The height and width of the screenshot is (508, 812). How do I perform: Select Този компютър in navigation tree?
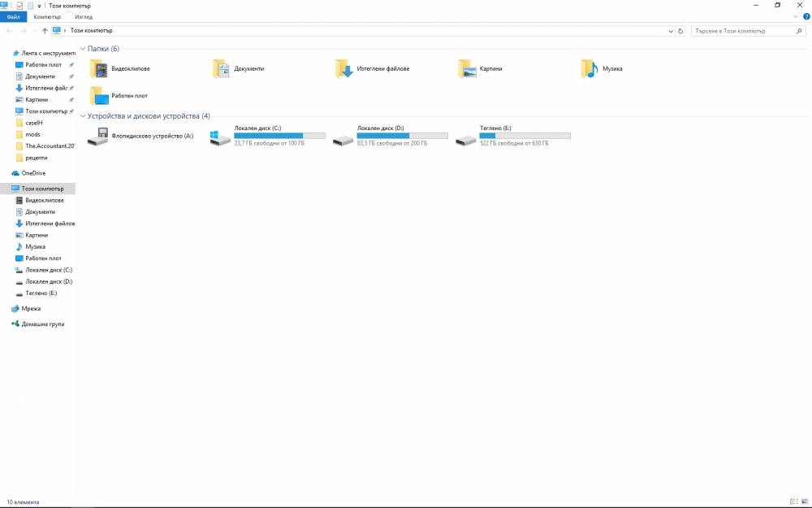pyautogui.click(x=38, y=189)
